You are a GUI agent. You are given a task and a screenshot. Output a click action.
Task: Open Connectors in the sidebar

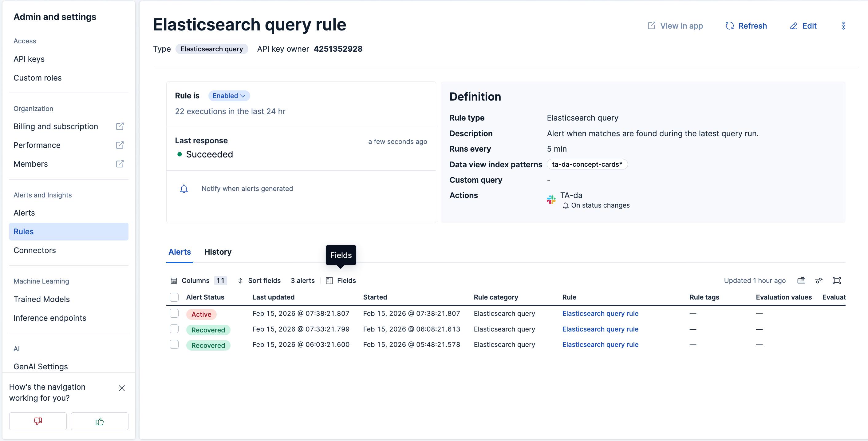click(35, 250)
